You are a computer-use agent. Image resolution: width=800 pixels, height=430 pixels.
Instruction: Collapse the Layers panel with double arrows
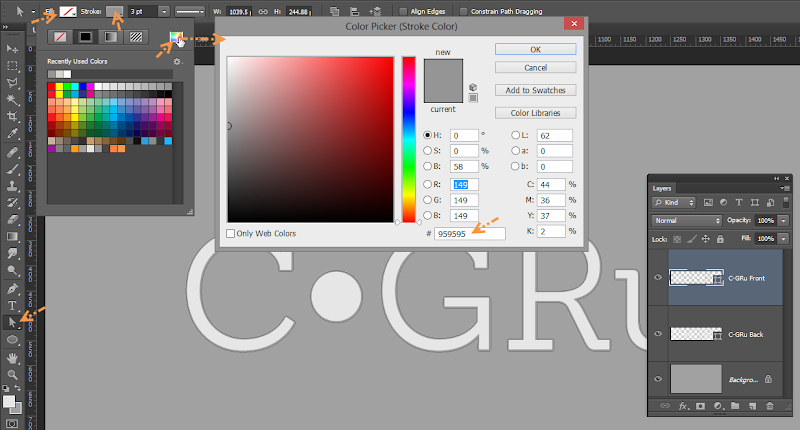tap(777, 178)
